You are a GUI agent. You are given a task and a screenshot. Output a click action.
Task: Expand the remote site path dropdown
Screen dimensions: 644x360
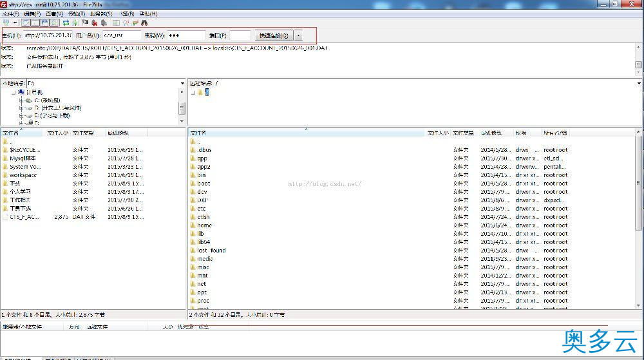639,83
